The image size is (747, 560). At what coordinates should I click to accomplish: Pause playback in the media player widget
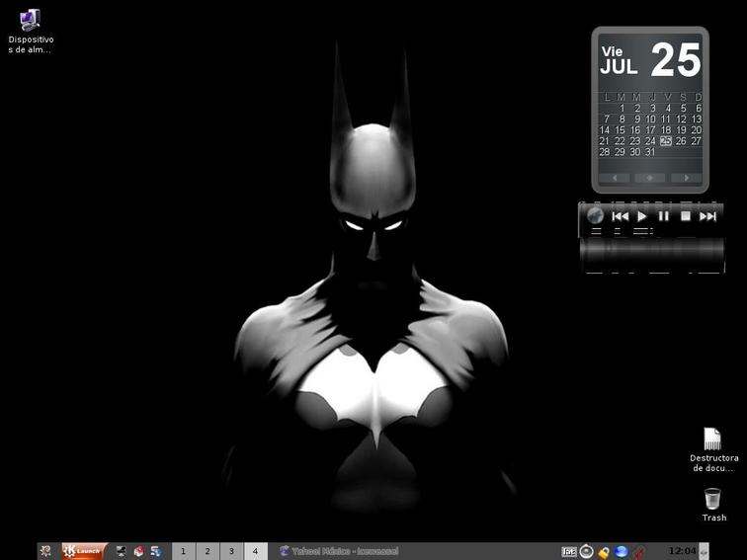664,216
